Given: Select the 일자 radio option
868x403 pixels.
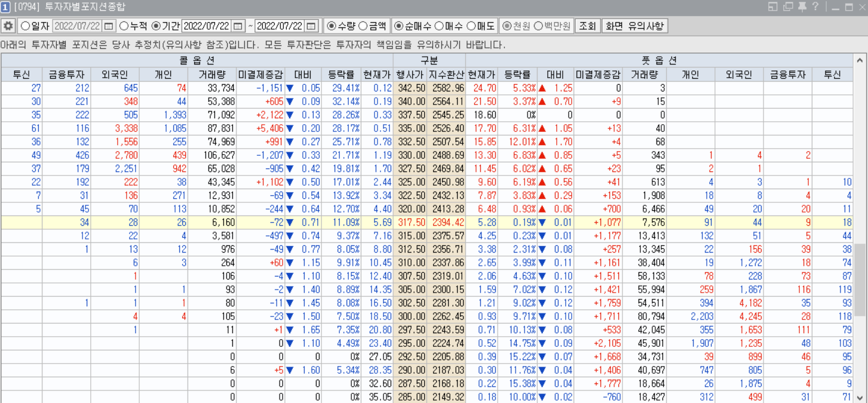Looking at the screenshot, I should point(35,26).
